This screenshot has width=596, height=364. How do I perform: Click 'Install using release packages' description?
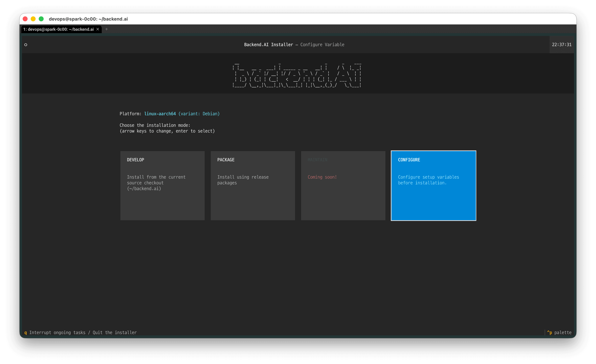[x=243, y=180]
